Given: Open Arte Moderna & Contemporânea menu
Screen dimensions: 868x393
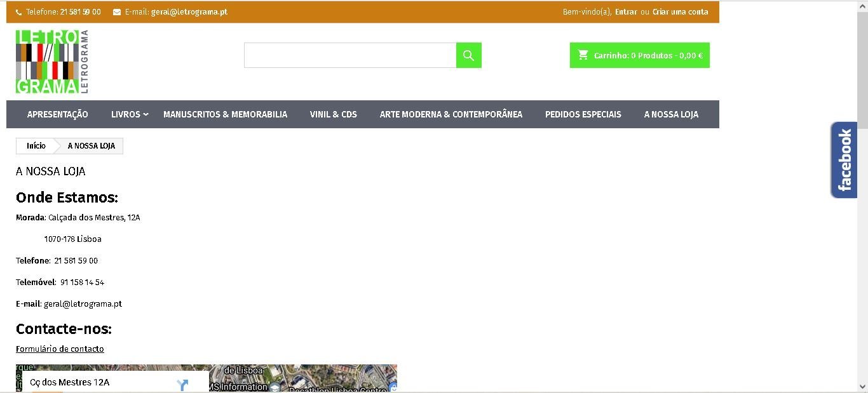Looking at the screenshot, I should click(451, 114).
